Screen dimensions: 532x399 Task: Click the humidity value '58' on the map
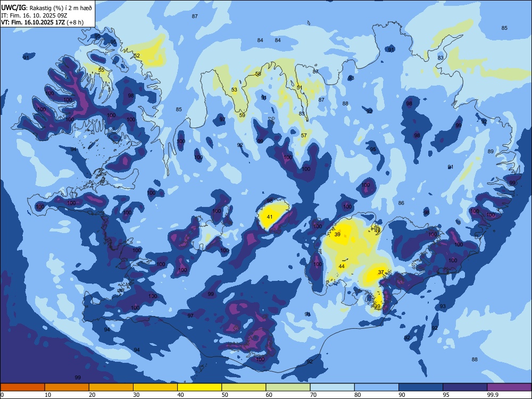(258, 74)
